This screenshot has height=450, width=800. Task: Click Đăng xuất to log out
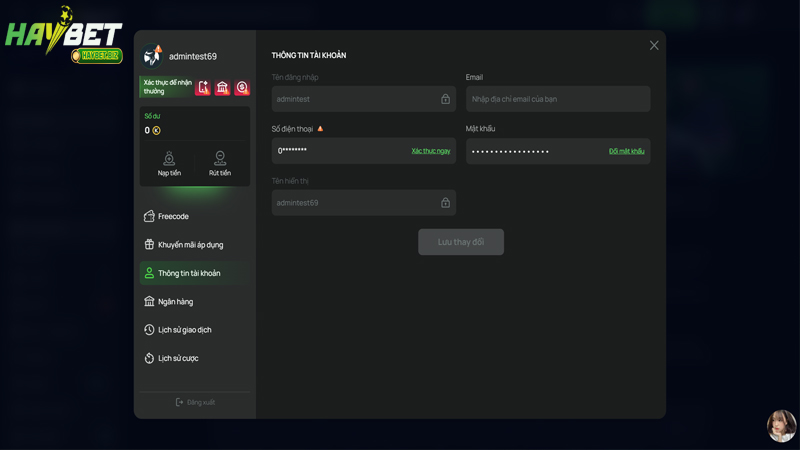click(195, 402)
